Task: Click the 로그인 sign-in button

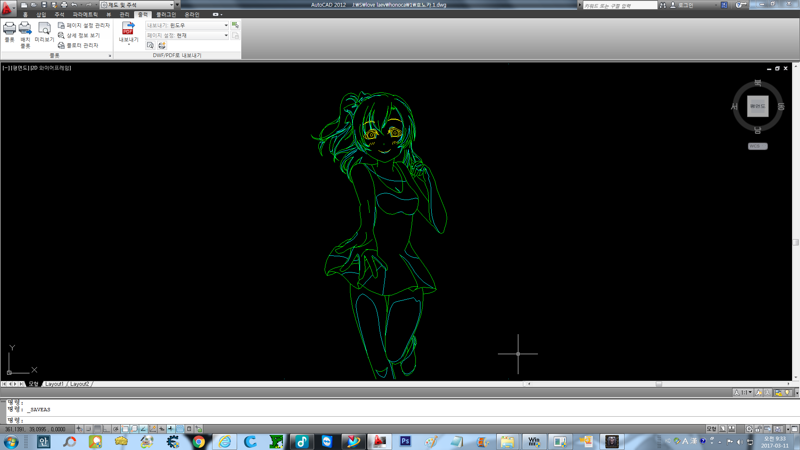Action: pos(682,5)
